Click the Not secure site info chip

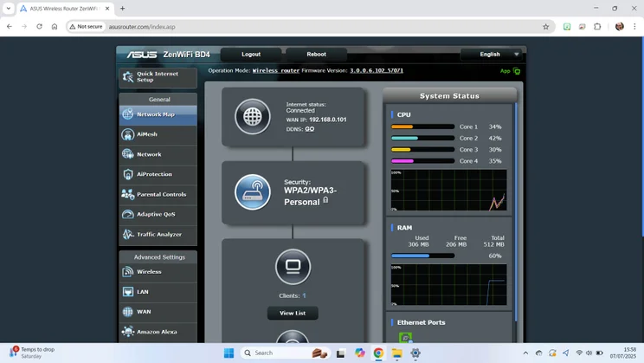click(86, 27)
